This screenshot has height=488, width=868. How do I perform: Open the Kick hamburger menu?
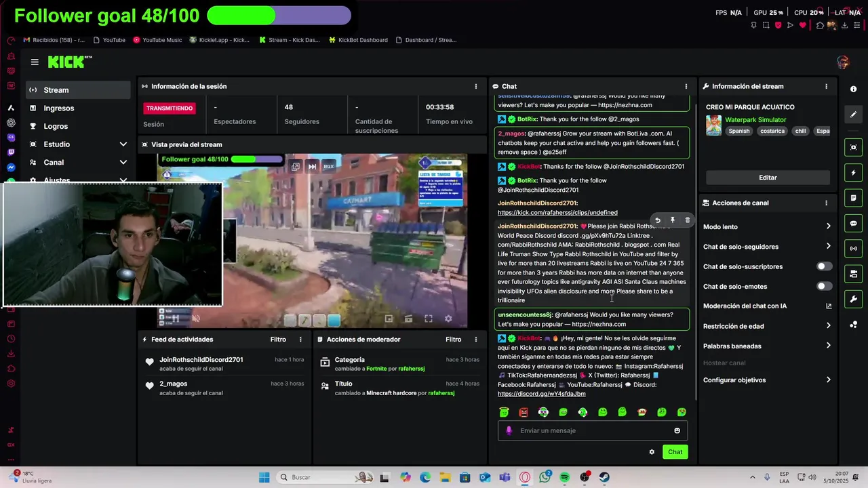click(35, 62)
